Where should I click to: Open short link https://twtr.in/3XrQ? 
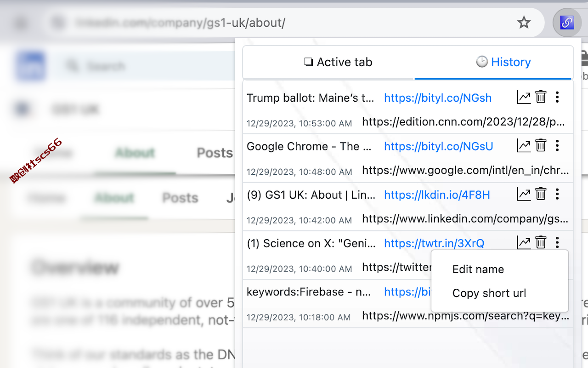[434, 243]
